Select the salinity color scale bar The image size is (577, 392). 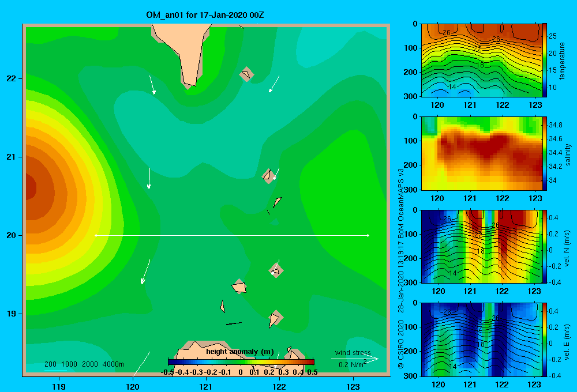point(545,153)
